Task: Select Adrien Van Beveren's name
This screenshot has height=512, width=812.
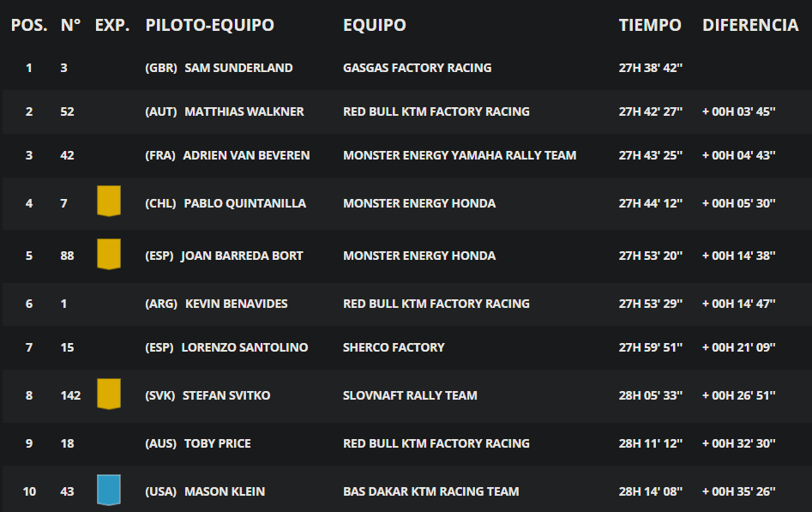Action: click(246, 155)
